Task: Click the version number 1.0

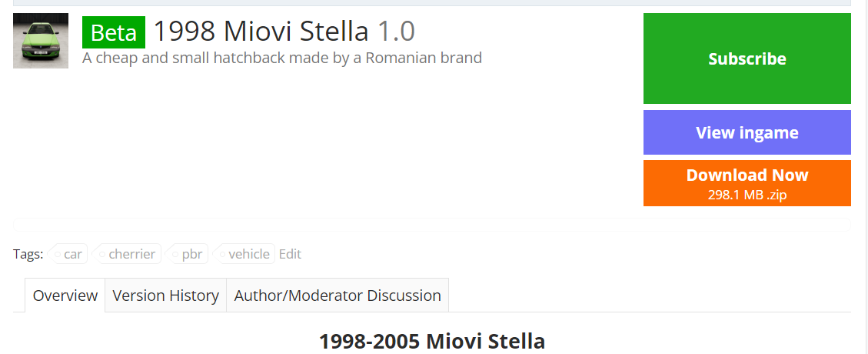Action: click(397, 32)
